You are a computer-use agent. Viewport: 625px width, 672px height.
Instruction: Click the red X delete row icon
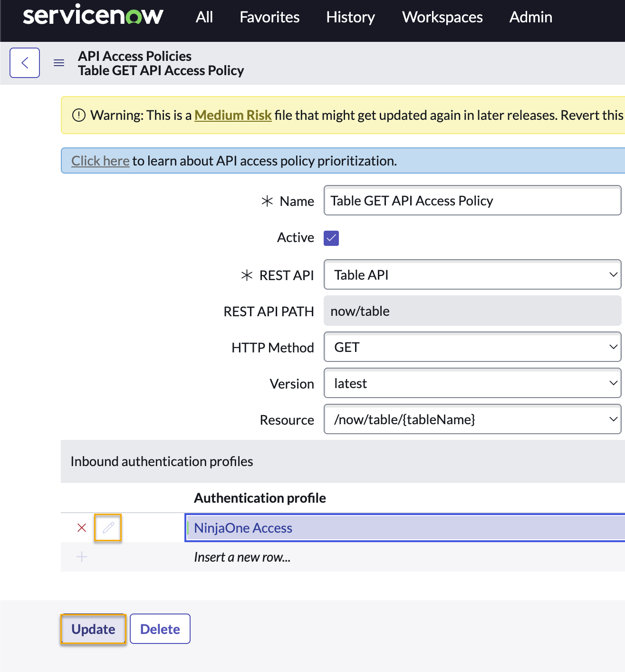pyautogui.click(x=82, y=527)
